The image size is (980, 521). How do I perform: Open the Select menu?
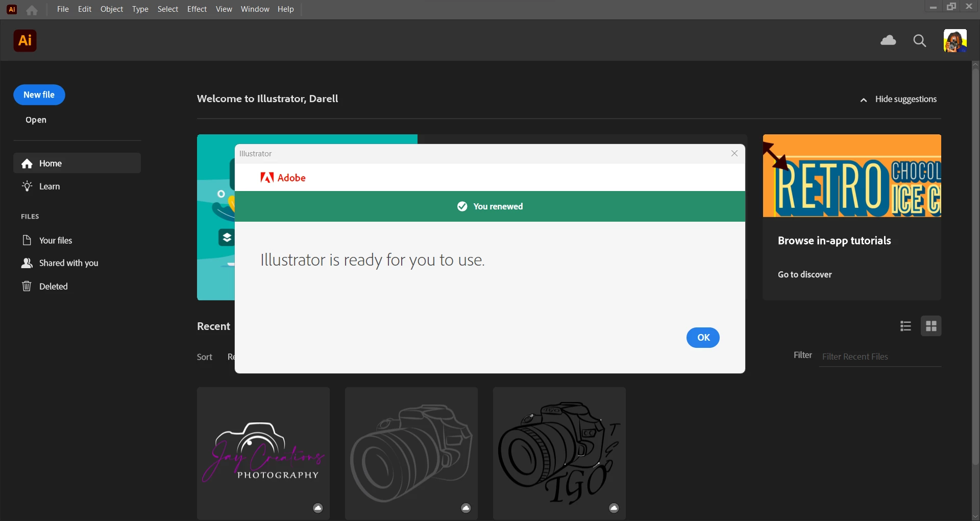168,9
